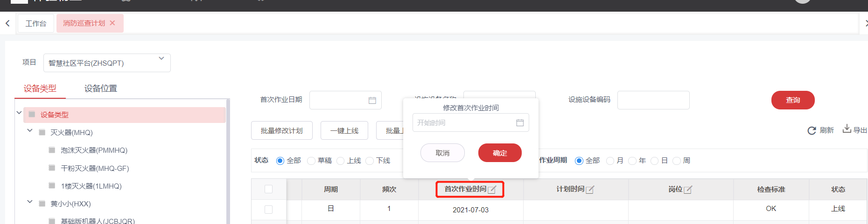Select the 设备类型 tab

[40, 88]
